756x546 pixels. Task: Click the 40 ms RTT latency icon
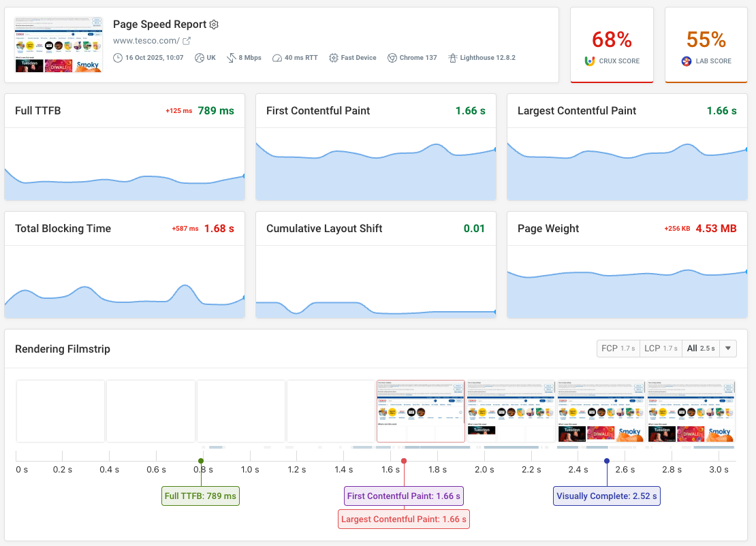pos(277,58)
